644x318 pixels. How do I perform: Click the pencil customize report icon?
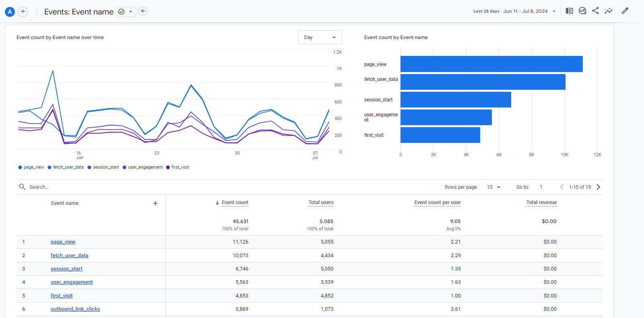625,11
